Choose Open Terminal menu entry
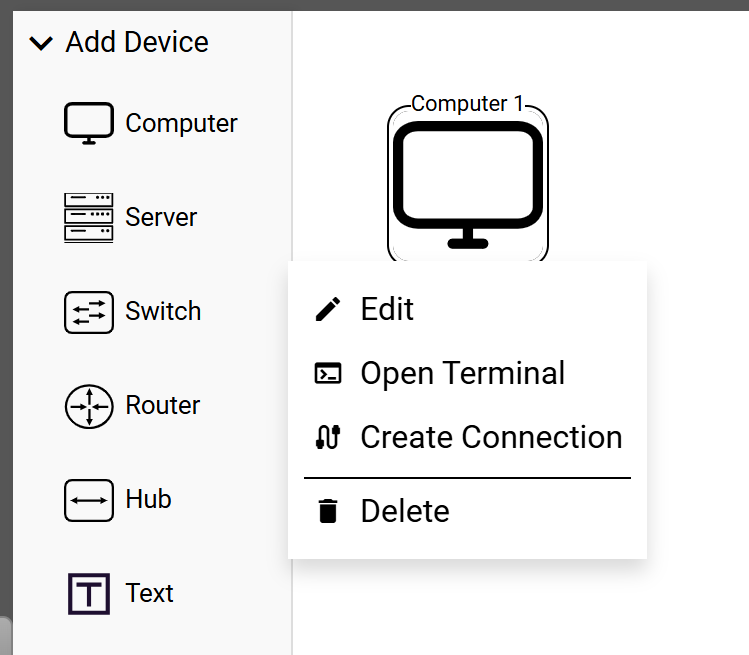 click(x=462, y=374)
